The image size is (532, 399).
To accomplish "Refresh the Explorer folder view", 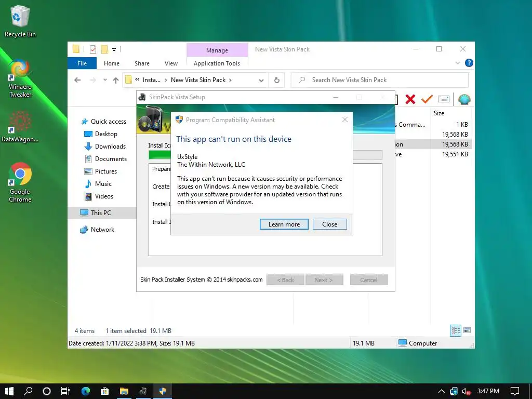I will [x=277, y=80].
